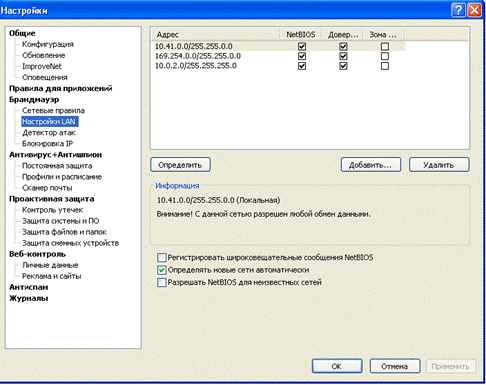Select the ImproveNet item
The image size is (486, 385).
click(x=42, y=66)
